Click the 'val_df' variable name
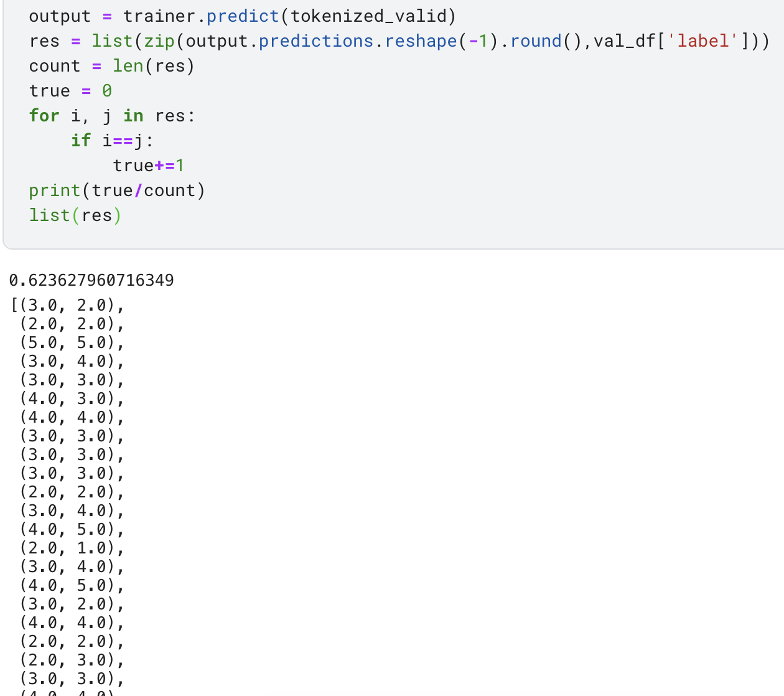784x696 pixels. (x=624, y=41)
